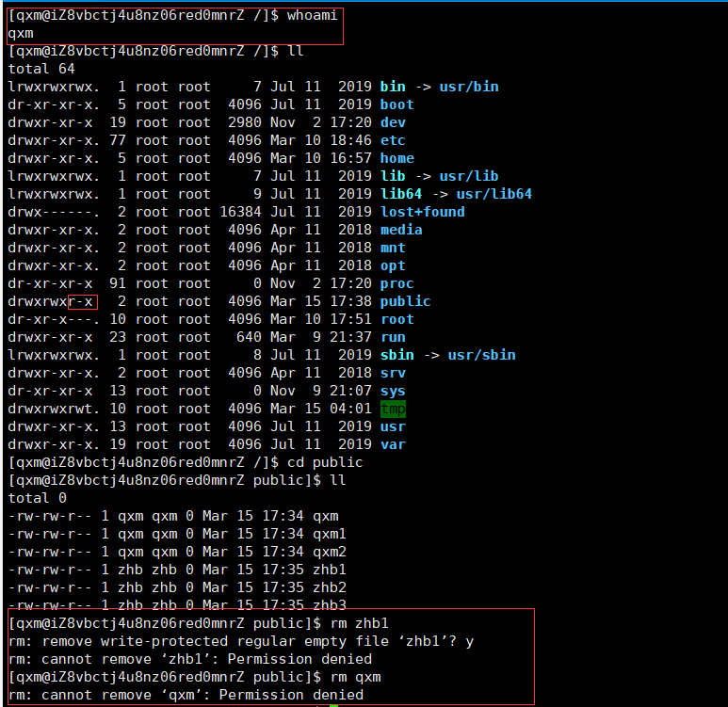Click the 'run' directory name
728x707 pixels.
[393, 337]
